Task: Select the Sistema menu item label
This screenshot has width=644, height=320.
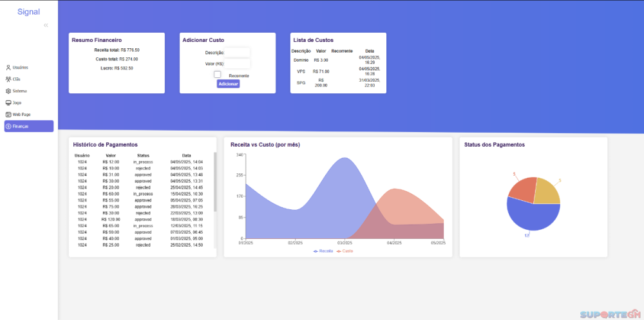Action: [x=20, y=91]
